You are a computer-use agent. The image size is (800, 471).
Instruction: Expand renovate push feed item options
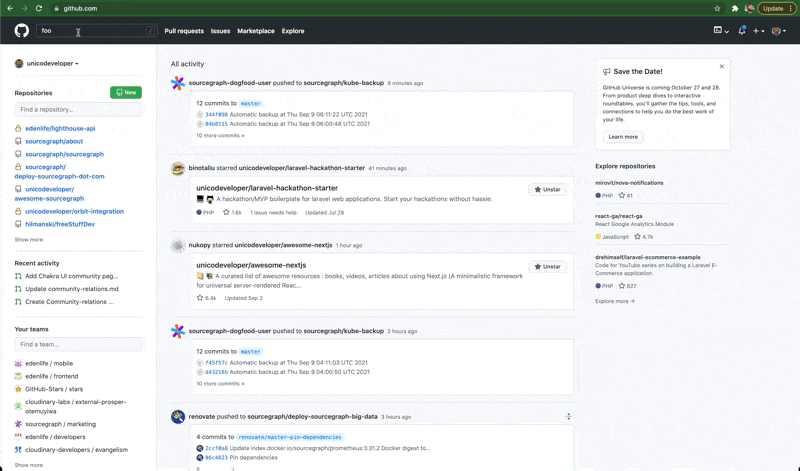tap(568, 416)
